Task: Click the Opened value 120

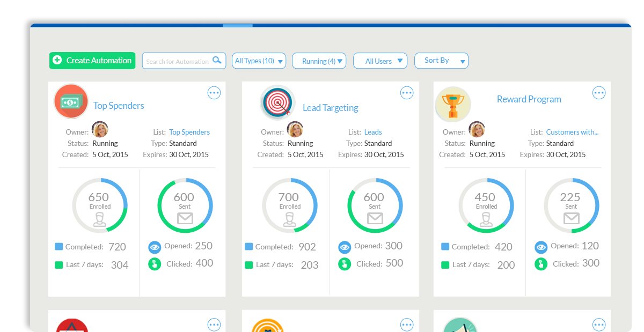Action: pyautogui.click(x=590, y=246)
